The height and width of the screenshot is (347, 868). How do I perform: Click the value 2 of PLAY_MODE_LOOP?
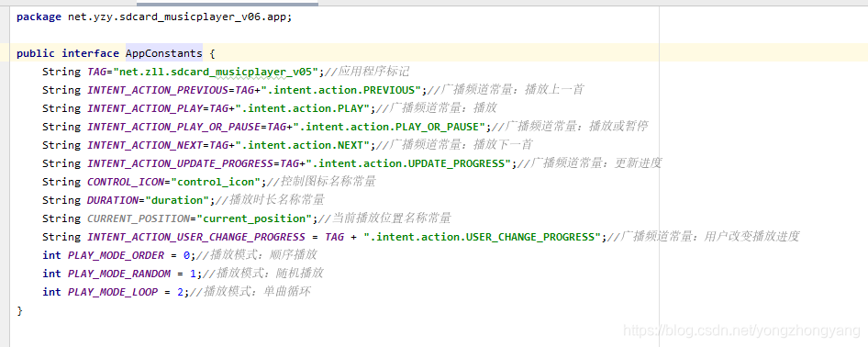[x=180, y=292]
